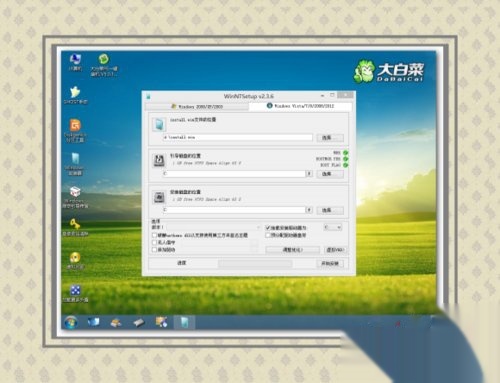Enable the uxtheme.dll patch checkbox

(154, 235)
